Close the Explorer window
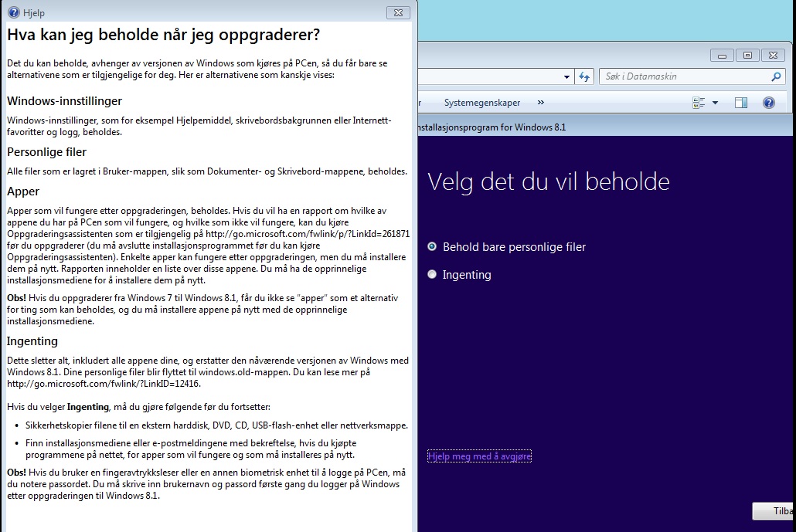796x532 pixels. tap(773, 56)
